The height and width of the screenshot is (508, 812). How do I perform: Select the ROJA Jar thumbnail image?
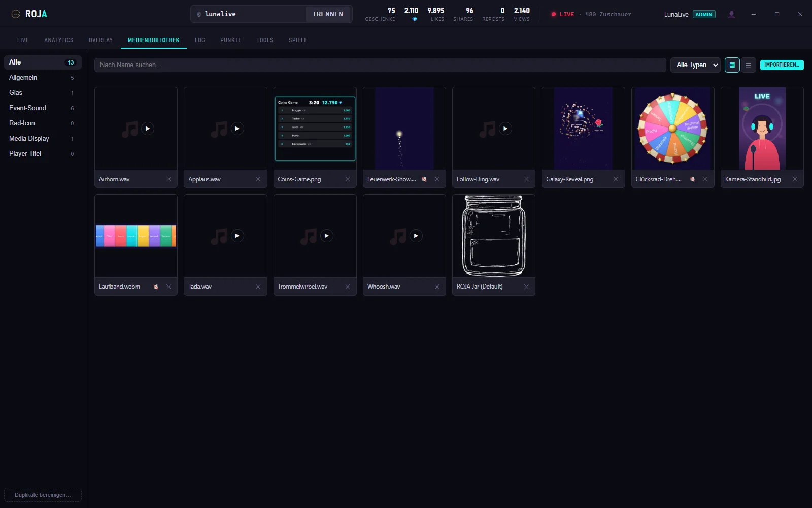tap(493, 236)
